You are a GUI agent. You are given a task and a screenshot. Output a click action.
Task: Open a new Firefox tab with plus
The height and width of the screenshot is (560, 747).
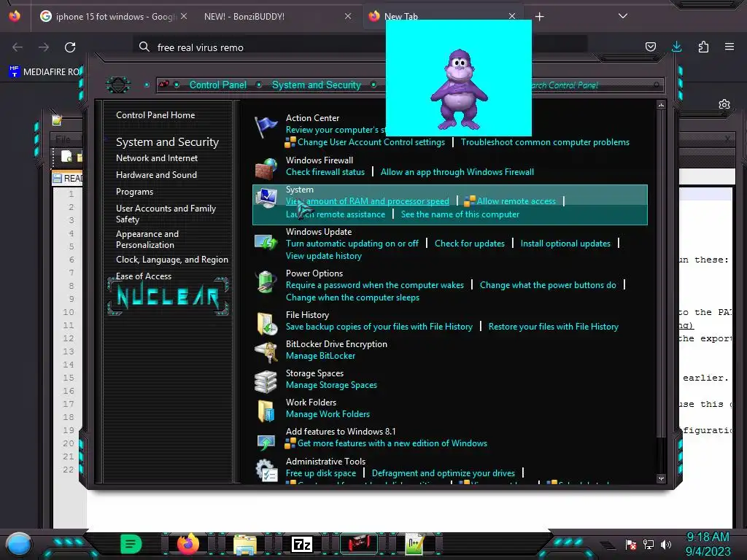click(x=539, y=17)
